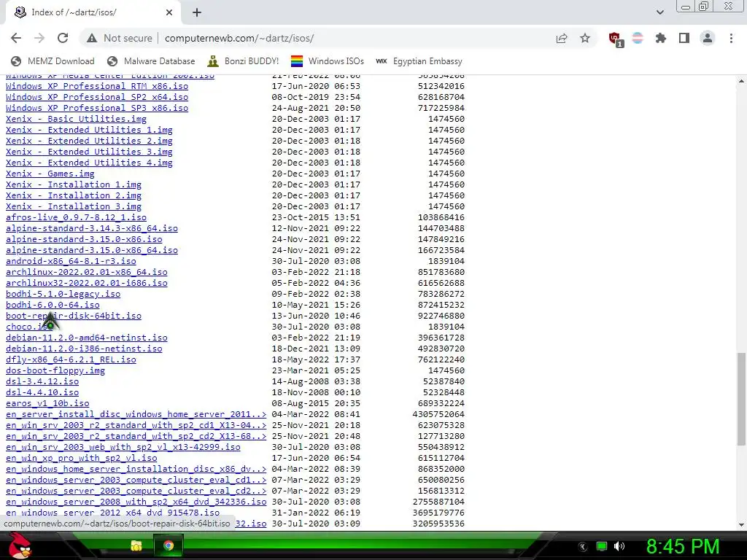747x560 pixels.
Task: Open en_server_install_disc_windows_home_server_2011 link
Action: pos(136,415)
